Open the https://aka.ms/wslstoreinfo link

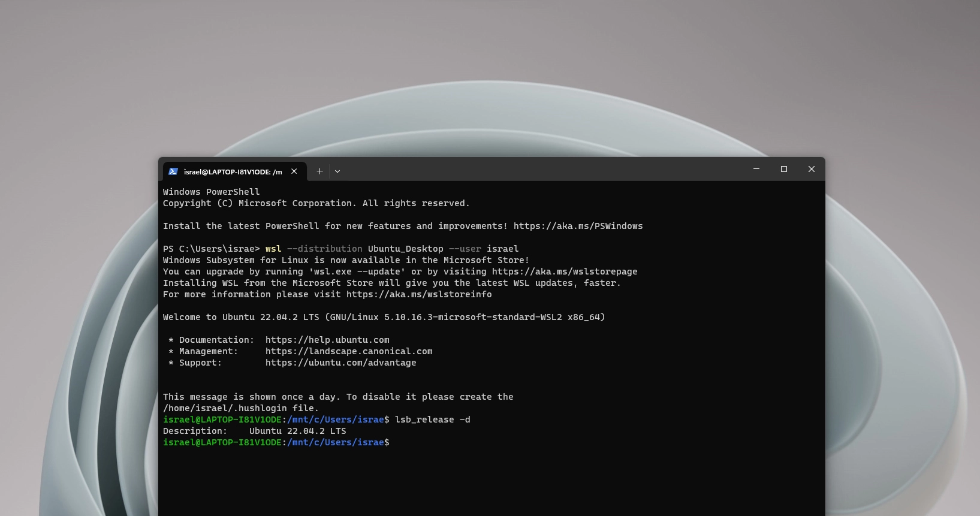(419, 294)
